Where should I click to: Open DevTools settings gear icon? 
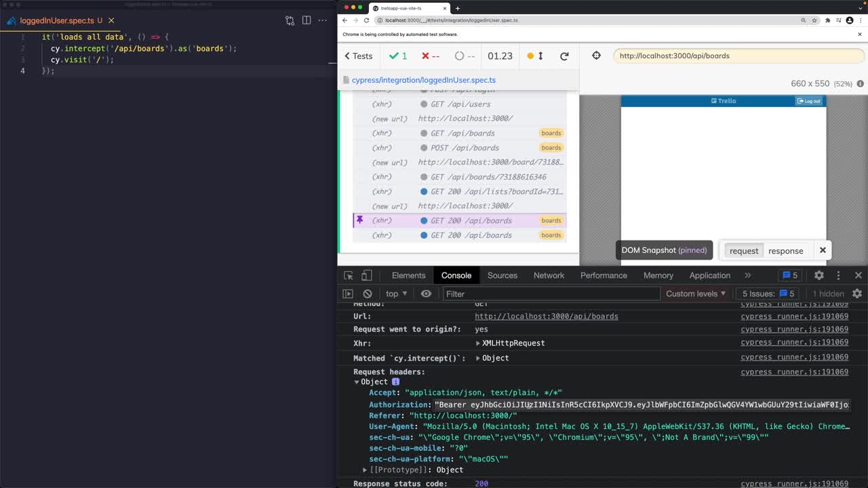coord(819,275)
